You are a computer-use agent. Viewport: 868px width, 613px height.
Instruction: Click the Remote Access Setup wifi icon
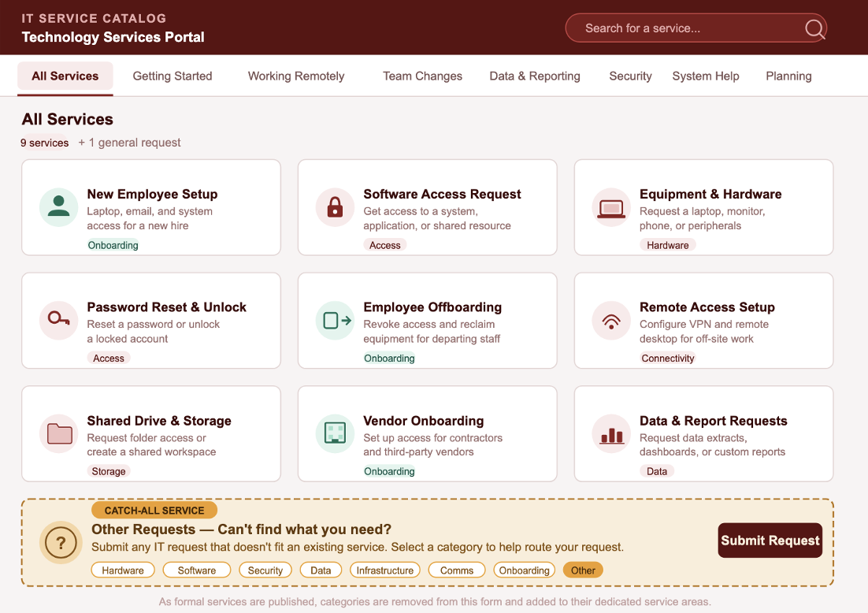tap(611, 320)
